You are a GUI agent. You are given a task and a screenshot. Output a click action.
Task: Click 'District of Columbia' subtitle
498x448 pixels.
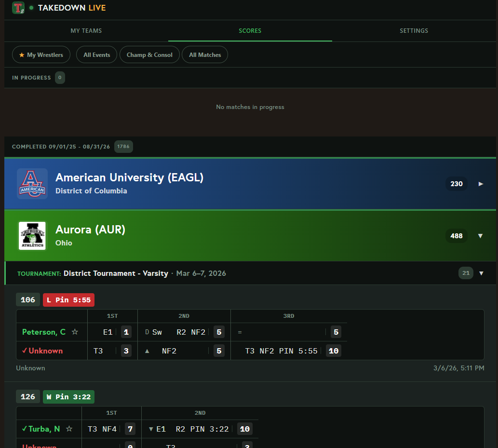(x=91, y=190)
